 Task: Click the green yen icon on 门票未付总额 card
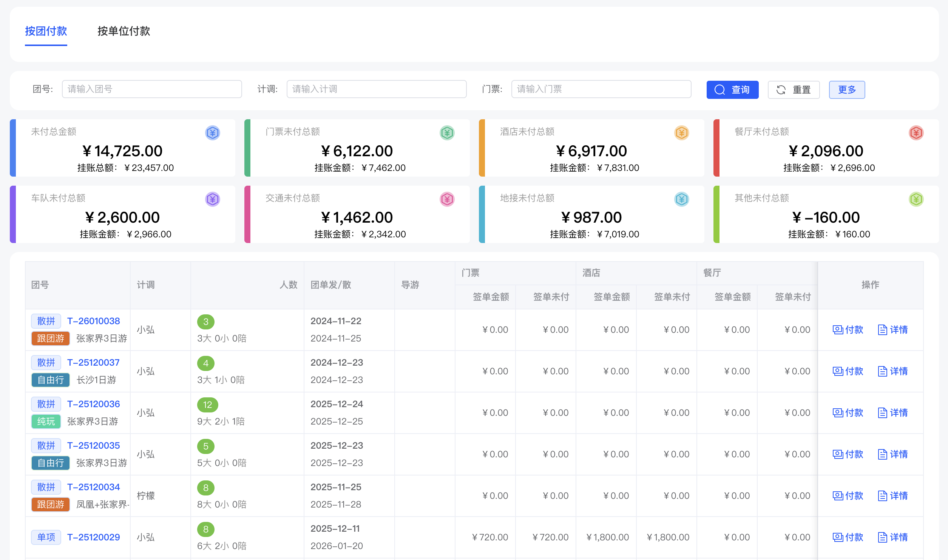[x=447, y=133]
